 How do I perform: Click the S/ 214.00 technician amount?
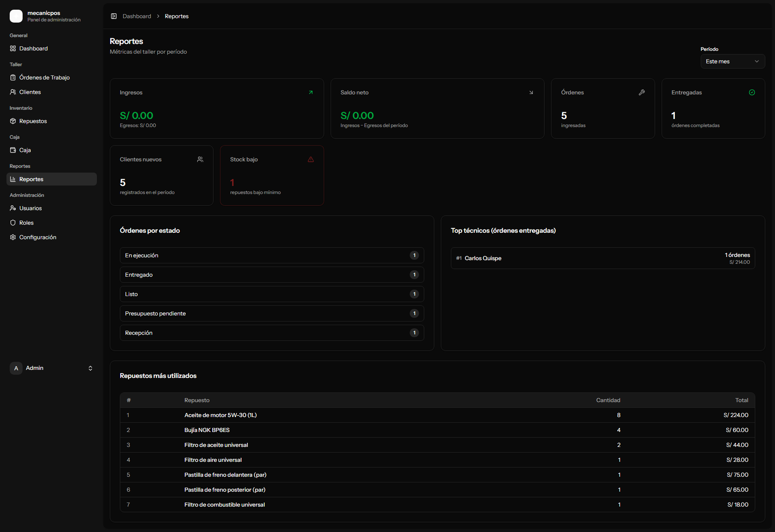(x=739, y=262)
